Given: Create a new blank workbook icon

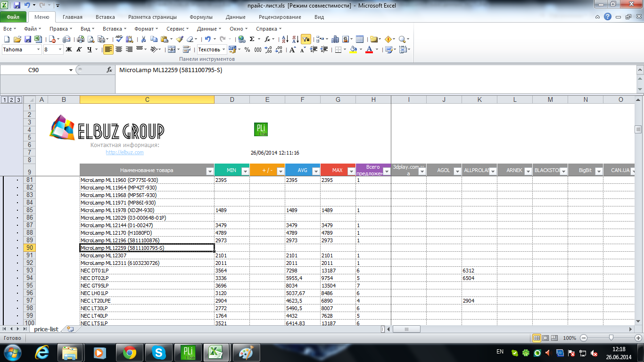Looking at the screenshot, I should [x=7, y=39].
